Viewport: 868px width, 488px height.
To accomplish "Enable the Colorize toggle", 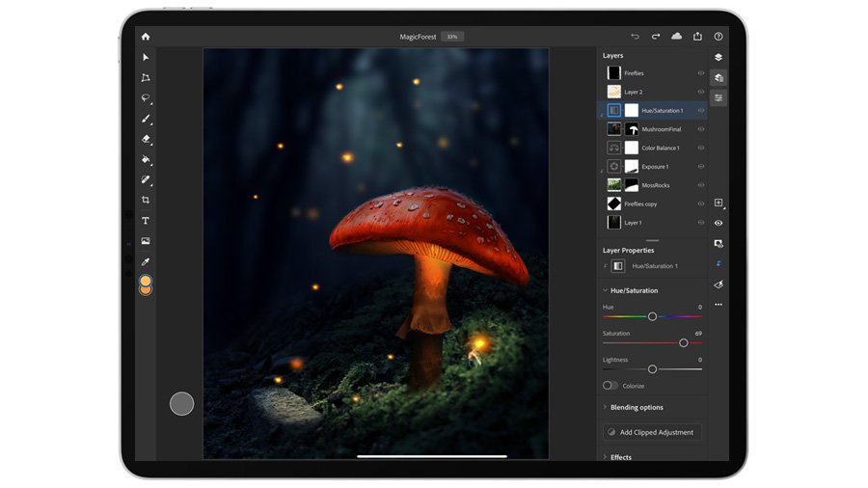I will (610, 386).
